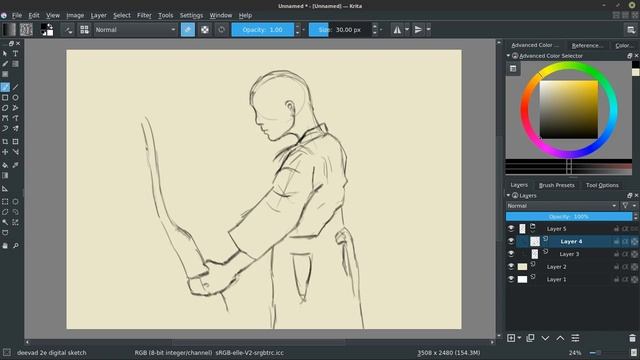Duplicate the layer using bottom icon
The width and height of the screenshot is (640, 360).
[x=530, y=338]
